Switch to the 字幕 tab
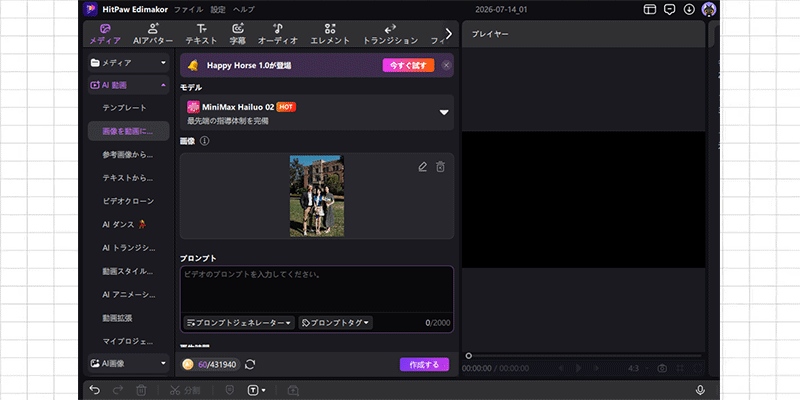 pyautogui.click(x=238, y=34)
